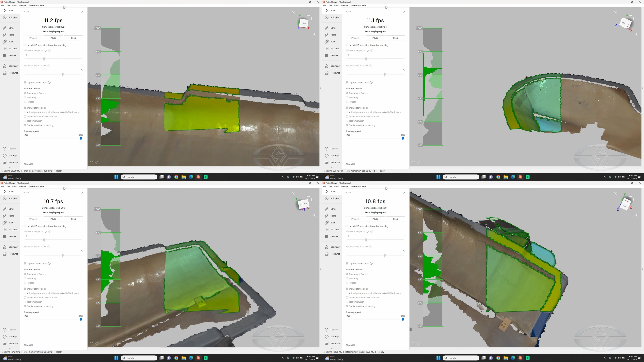The width and height of the screenshot is (644, 362).
Task: Stop recording in the 11.1 fps window
Action: 396,38
